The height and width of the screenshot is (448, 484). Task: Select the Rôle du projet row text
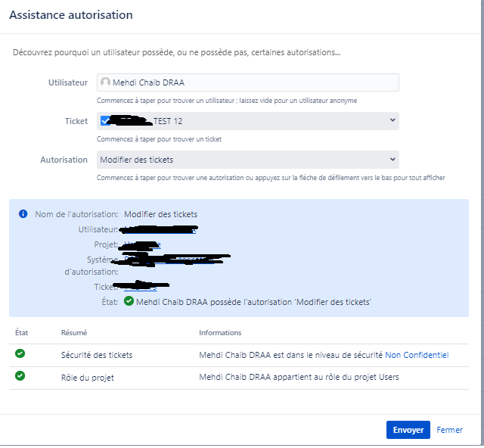88,378
